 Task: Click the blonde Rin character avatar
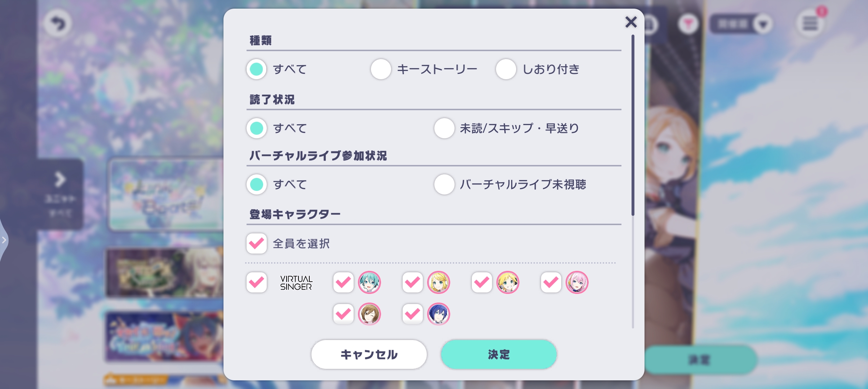click(438, 282)
